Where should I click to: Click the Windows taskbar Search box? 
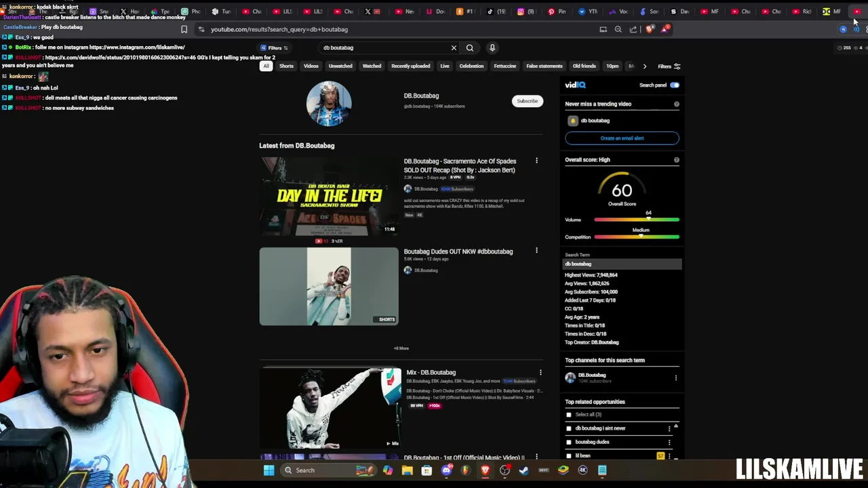(329, 470)
